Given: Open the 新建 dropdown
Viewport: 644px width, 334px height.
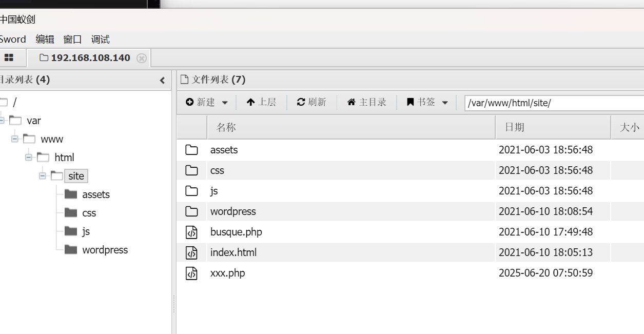Looking at the screenshot, I should pyautogui.click(x=207, y=102).
